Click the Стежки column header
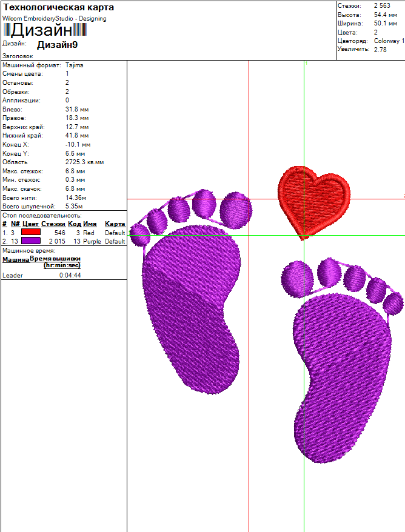The height and width of the screenshot is (532, 405). coord(53,224)
